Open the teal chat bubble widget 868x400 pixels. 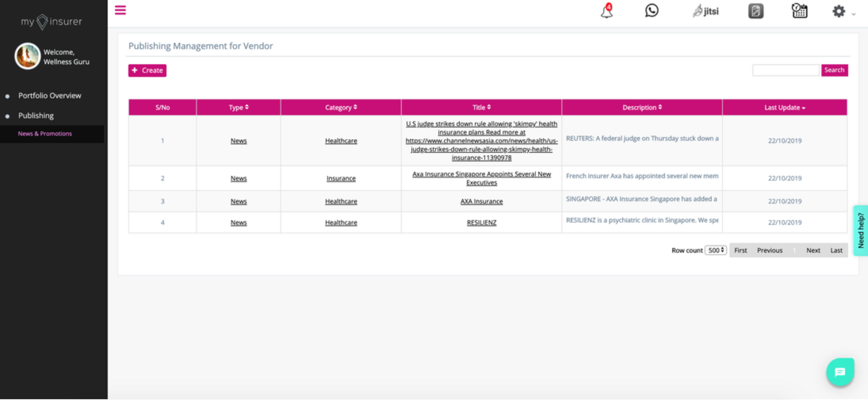[840, 372]
